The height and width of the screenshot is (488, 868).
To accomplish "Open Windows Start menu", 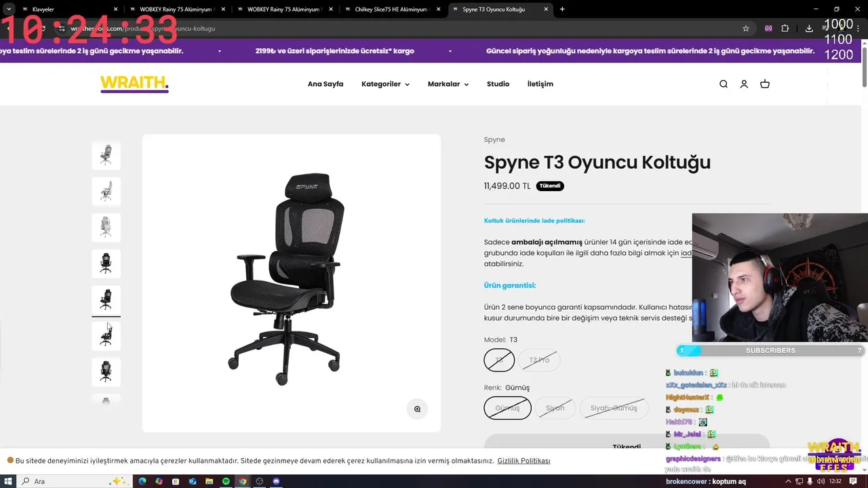I will [8, 481].
